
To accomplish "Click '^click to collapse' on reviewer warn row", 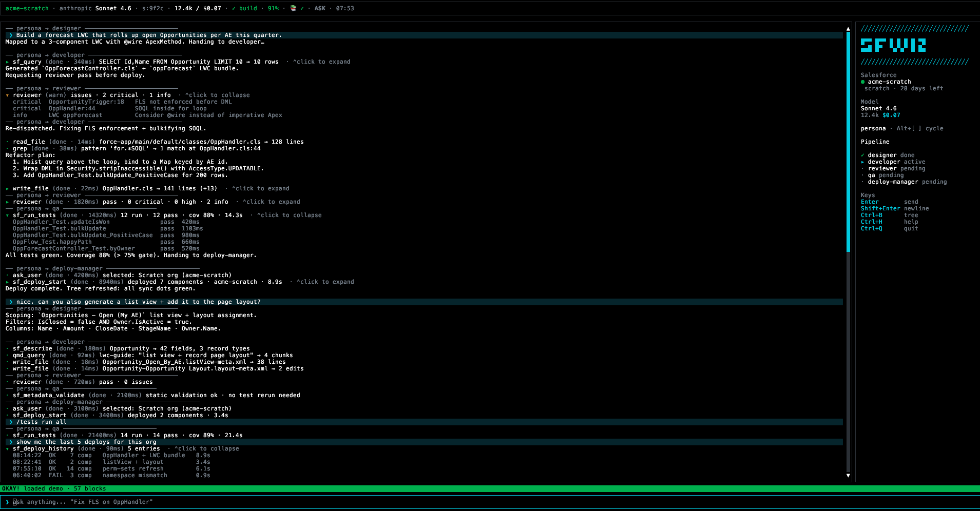I will 218,95.
